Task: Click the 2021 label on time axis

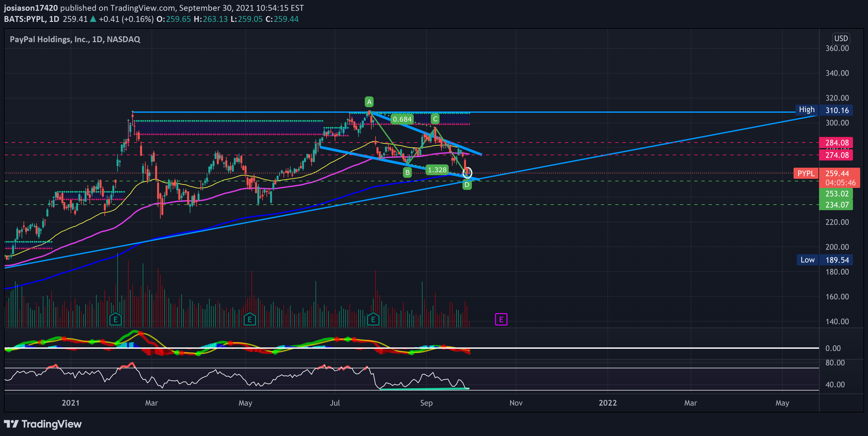Action: [x=71, y=403]
